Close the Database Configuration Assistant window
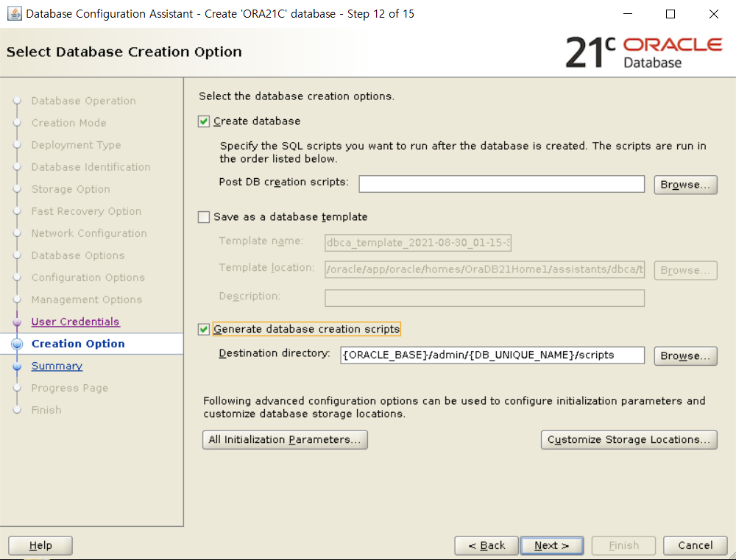 714,13
